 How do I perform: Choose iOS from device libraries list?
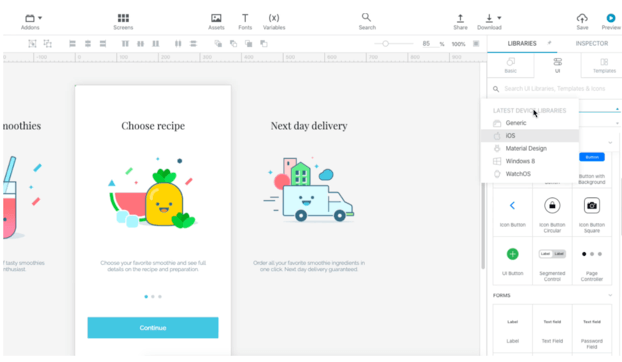click(x=530, y=136)
